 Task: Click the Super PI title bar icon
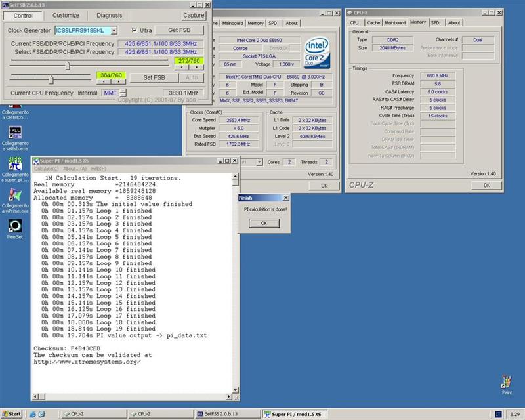pos(36,161)
